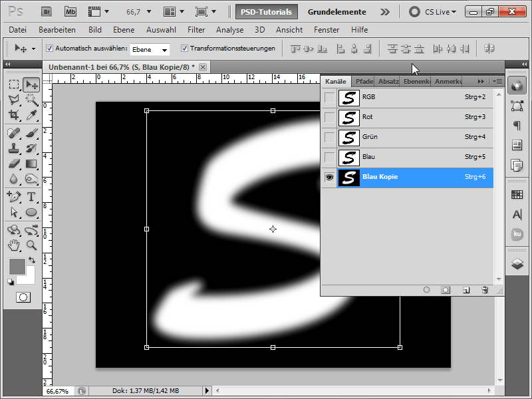Launch Adobe Bridge from top bar
The height and width of the screenshot is (399, 532).
click(47, 12)
